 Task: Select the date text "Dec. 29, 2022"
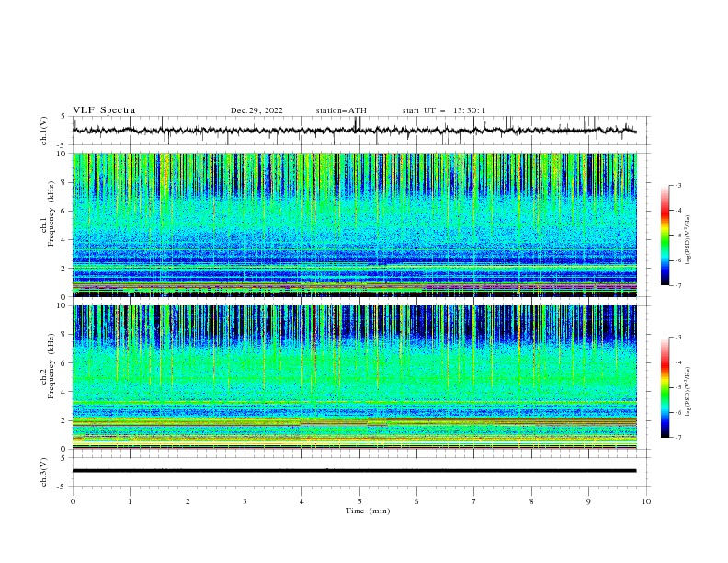point(256,110)
